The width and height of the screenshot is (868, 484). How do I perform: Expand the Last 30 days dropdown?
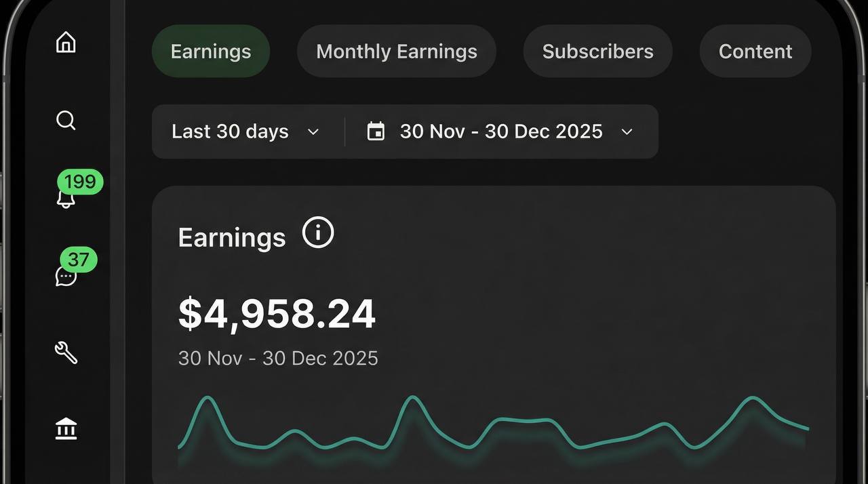245,132
